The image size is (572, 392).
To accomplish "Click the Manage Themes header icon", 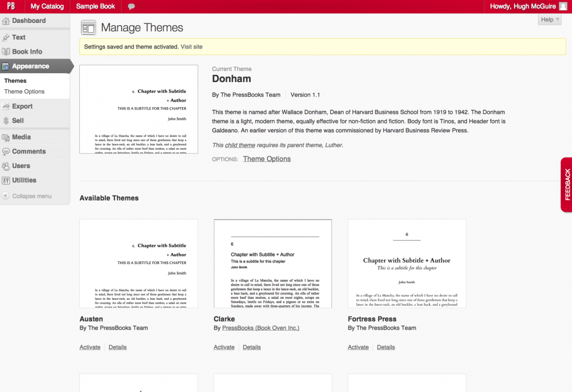I will (88, 28).
